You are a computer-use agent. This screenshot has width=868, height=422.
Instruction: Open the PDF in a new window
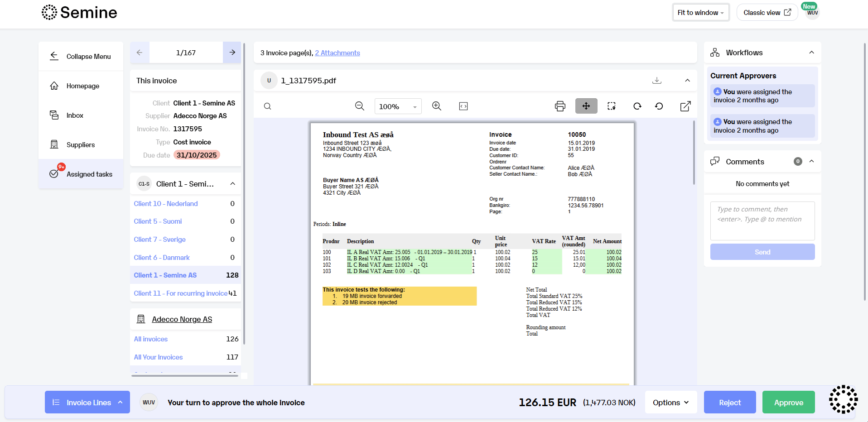click(685, 106)
